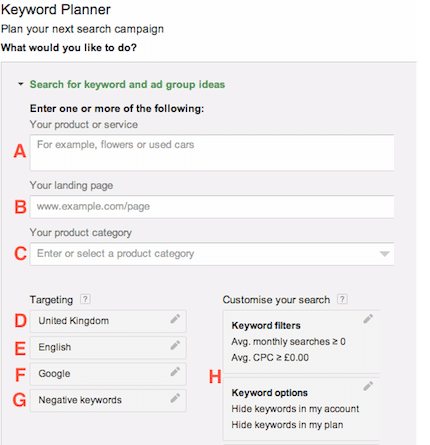The width and height of the screenshot is (430, 445).
Task: Open the Google network setting
Action: click(x=108, y=374)
